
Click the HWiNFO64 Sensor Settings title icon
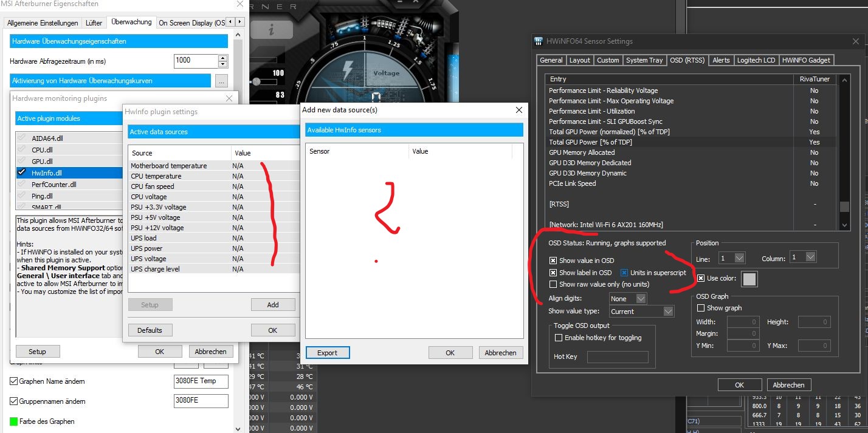539,41
